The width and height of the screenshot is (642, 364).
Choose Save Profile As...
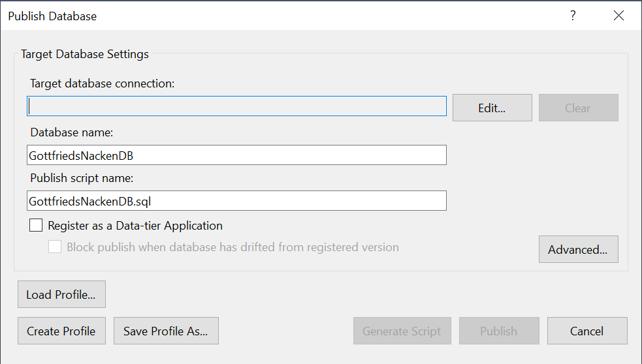pyautogui.click(x=165, y=331)
